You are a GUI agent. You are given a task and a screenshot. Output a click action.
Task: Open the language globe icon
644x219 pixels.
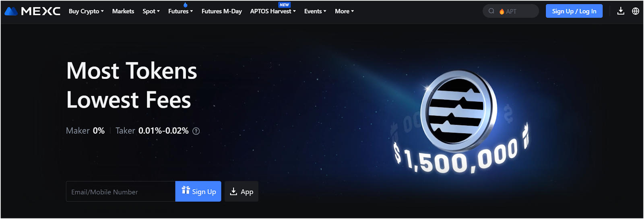pyautogui.click(x=636, y=11)
